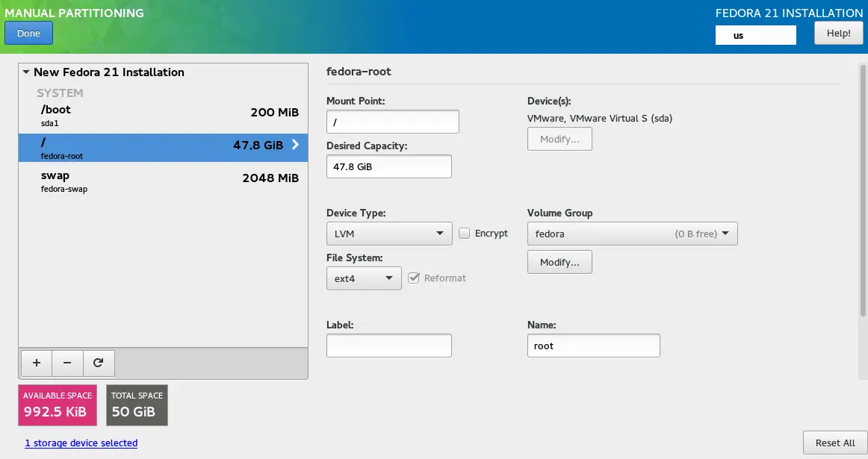868x459 pixels.
Task: Click Reset All button
Action: [x=834, y=443]
